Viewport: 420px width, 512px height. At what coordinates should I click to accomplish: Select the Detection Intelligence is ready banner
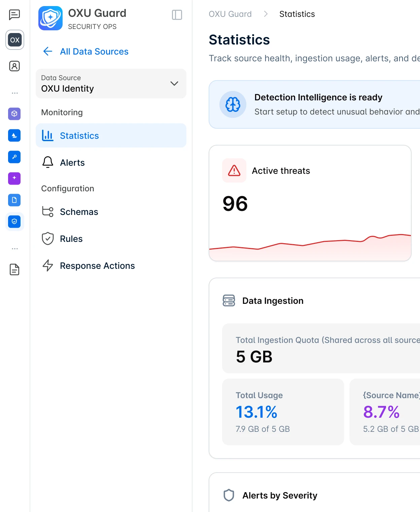click(x=314, y=104)
